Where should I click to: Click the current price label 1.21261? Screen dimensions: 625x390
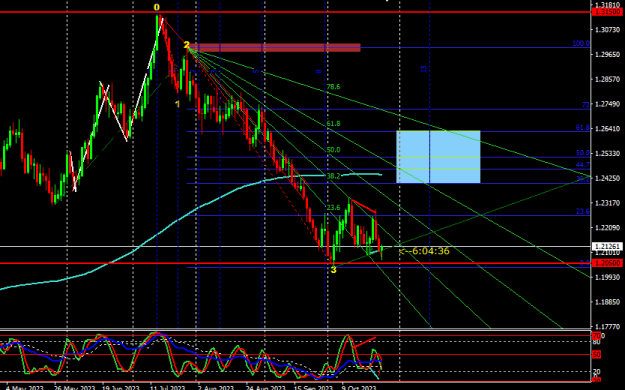pyautogui.click(x=607, y=246)
